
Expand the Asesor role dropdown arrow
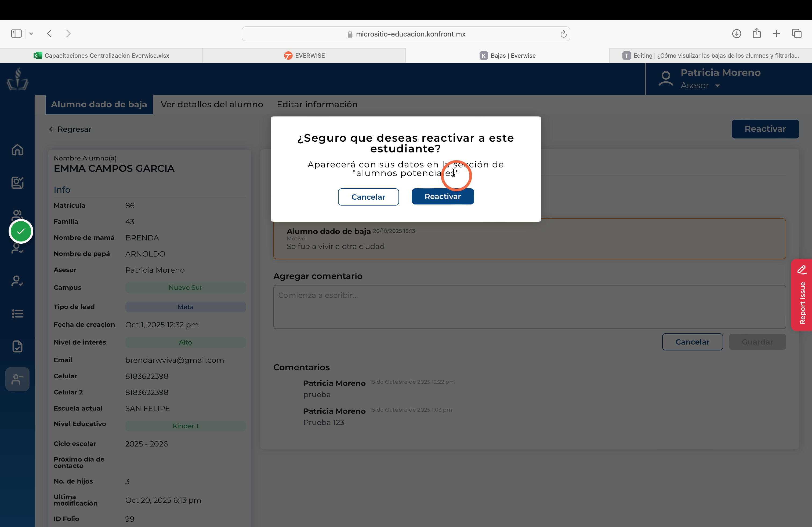click(717, 86)
